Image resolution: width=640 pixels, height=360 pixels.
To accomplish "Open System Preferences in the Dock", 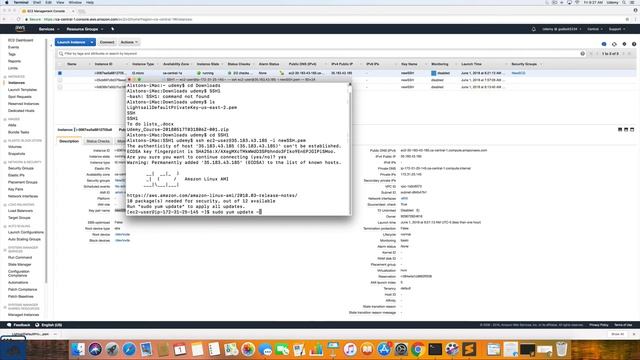I will click(401, 349).
